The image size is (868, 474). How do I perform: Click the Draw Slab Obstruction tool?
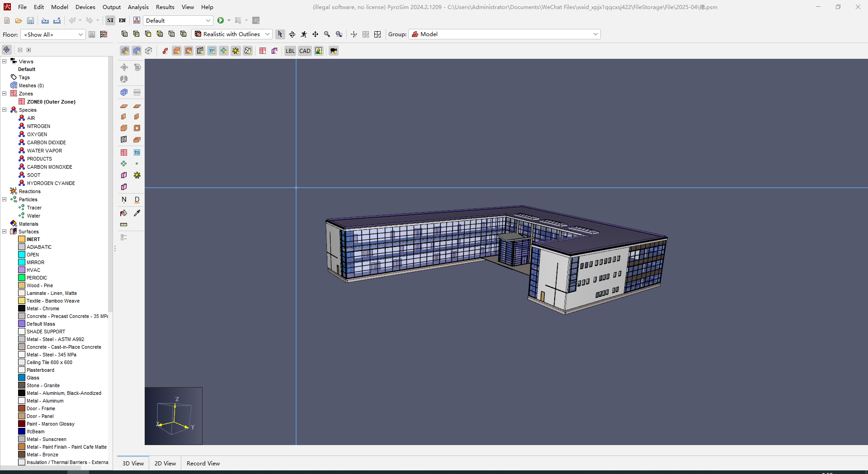pos(124,106)
